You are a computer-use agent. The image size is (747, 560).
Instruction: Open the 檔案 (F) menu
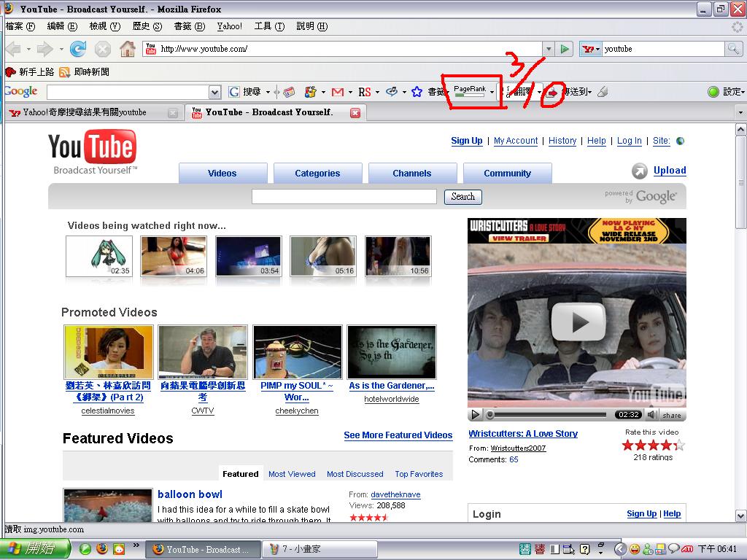click(20, 26)
